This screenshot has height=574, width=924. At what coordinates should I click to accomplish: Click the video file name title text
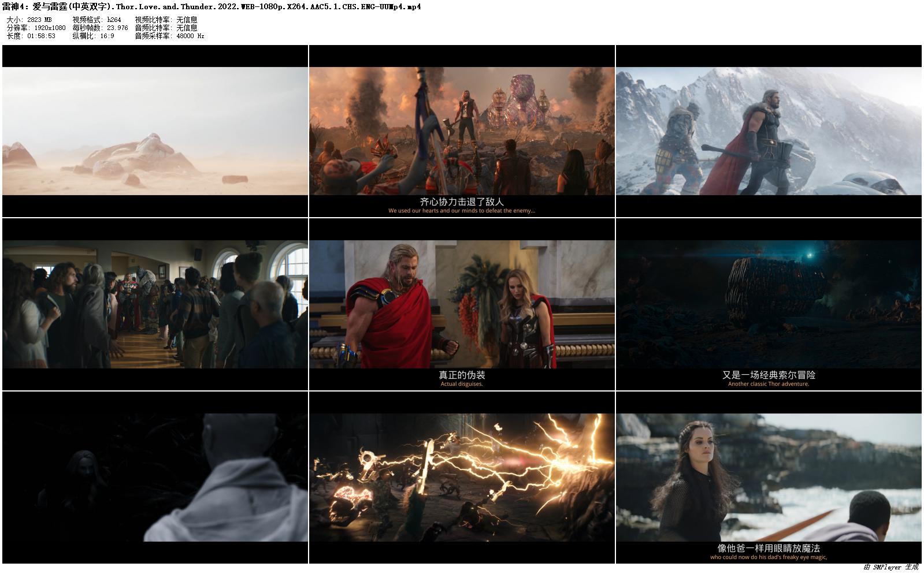click(x=211, y=7)
